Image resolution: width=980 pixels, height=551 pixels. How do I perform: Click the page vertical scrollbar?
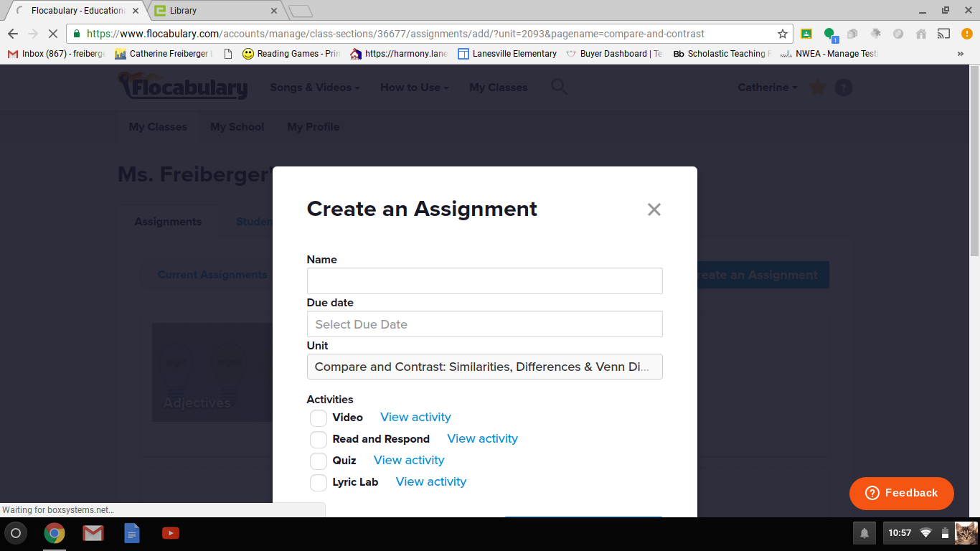[974, 160]
